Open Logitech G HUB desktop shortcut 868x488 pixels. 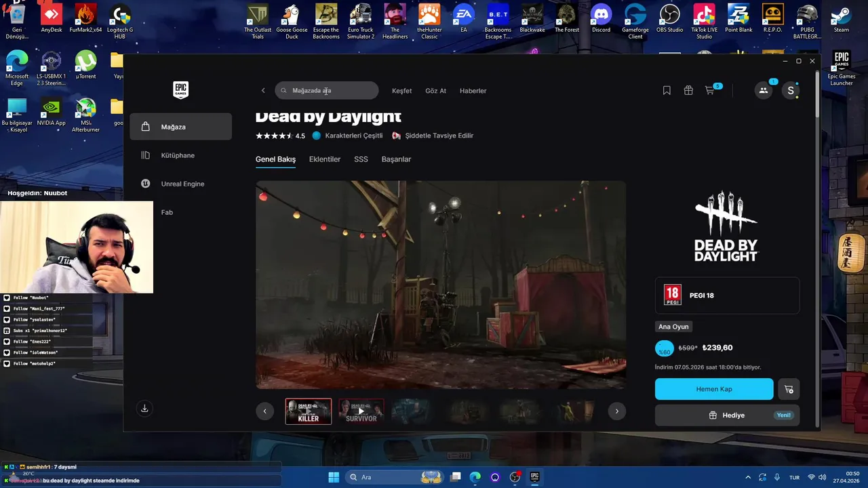120,22
